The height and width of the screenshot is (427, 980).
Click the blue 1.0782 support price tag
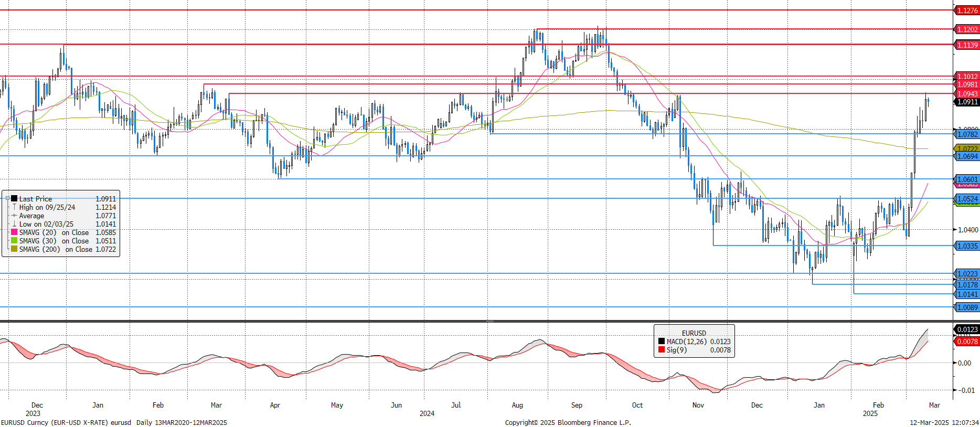pyautogui.click(x=966, y=134)
